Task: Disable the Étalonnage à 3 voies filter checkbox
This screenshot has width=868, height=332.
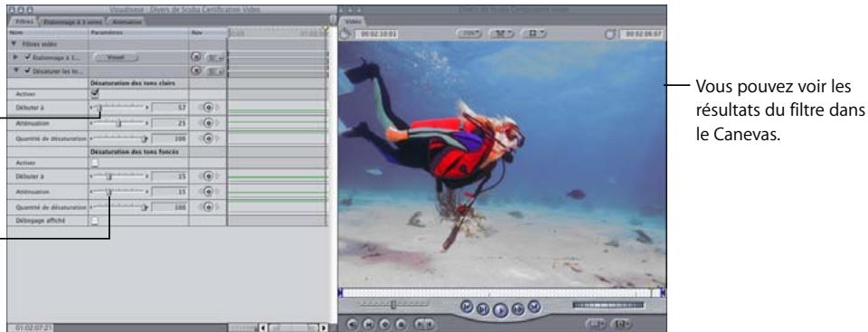Action: (27, 57)
